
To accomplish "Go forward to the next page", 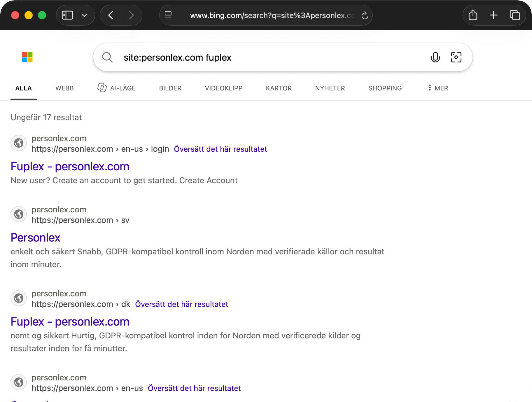I will coord(132,15).
